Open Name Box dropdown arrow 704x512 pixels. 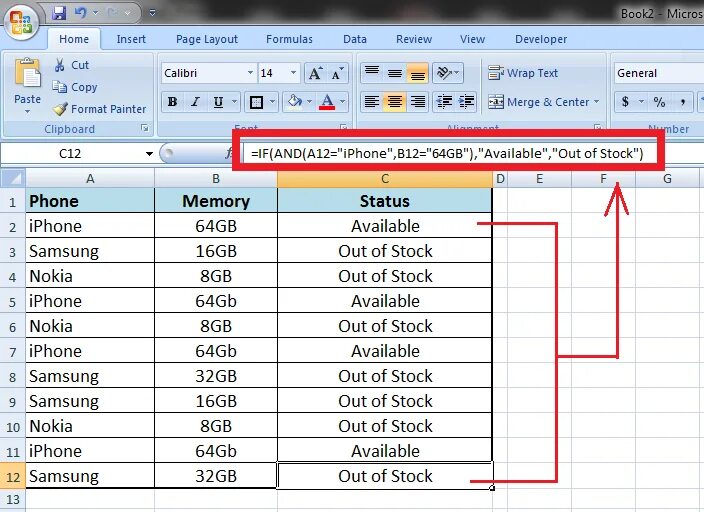(149, 154)
